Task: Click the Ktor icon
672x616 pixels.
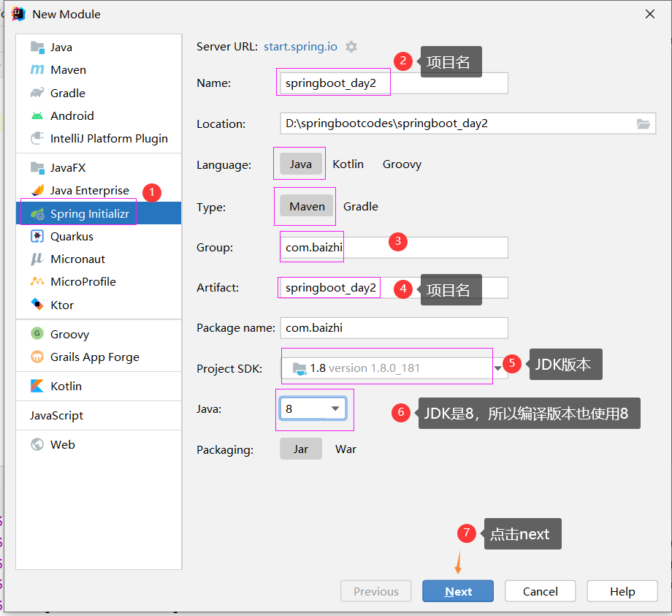Action: tap(37, 305)
